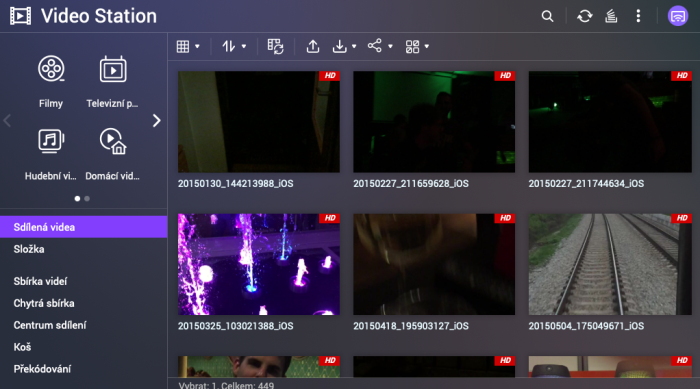This screenshot has height=389, width=700.
Task: Expand the grid view mode dropdown
Action: pyautogui.click(x=188, y=46)
